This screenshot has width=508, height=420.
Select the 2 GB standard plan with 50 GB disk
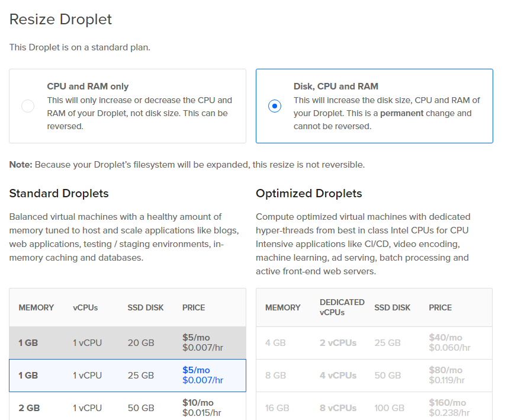[x=128, y=406]
